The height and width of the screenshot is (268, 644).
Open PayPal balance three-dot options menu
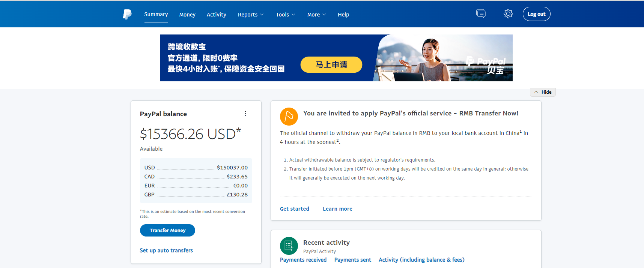[x=245, y=114]
